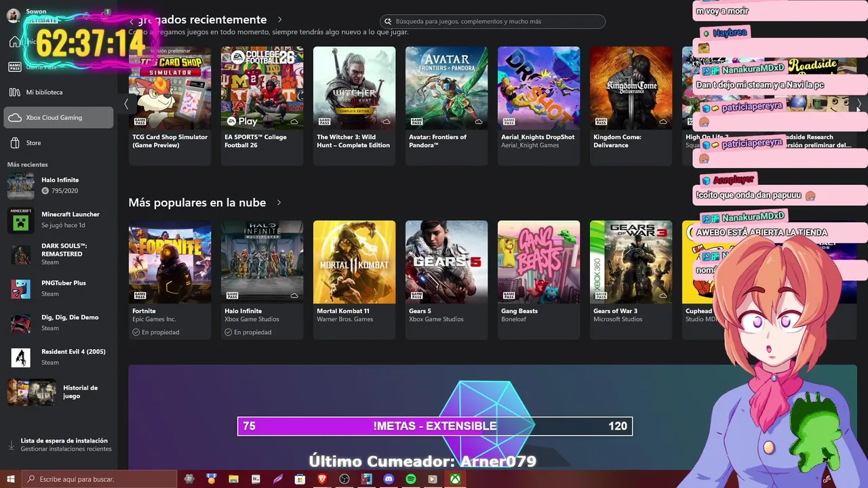Focus the game search field

[492, 22]
